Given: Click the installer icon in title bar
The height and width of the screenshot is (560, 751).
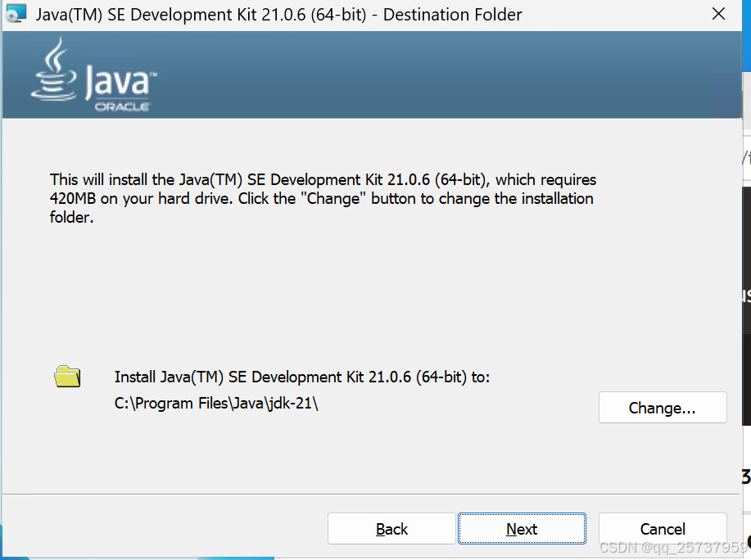Looking at the screenshot, I should pos(16,13).
